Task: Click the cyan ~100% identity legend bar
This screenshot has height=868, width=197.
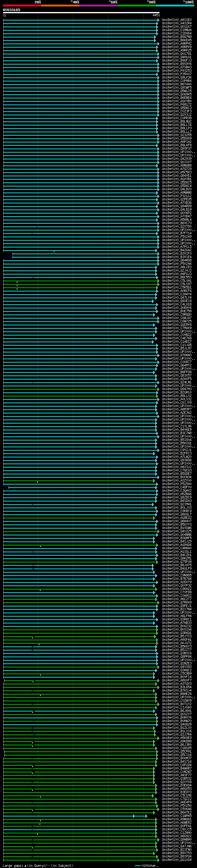Action: pos(175,6)
